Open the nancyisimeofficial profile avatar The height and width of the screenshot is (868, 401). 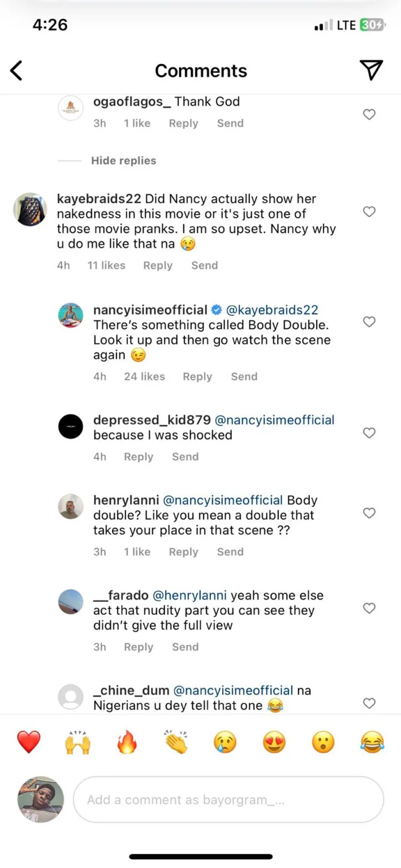pos(71,315)
